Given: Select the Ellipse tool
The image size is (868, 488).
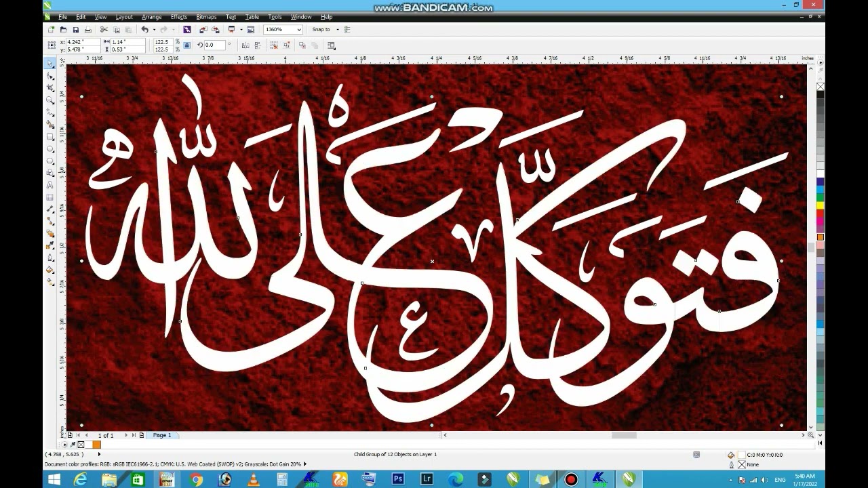Looking at the screenshot, I should tap(50, 149).
